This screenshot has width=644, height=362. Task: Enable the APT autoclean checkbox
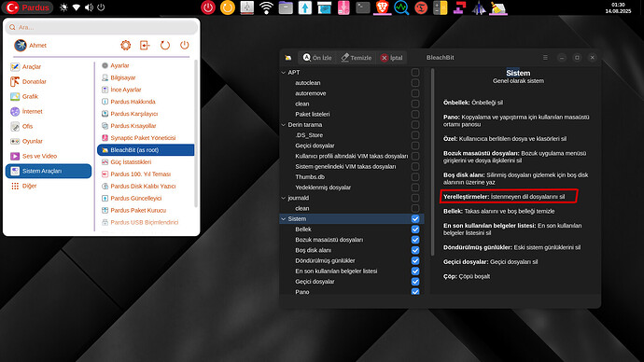[x=415, y=83]
